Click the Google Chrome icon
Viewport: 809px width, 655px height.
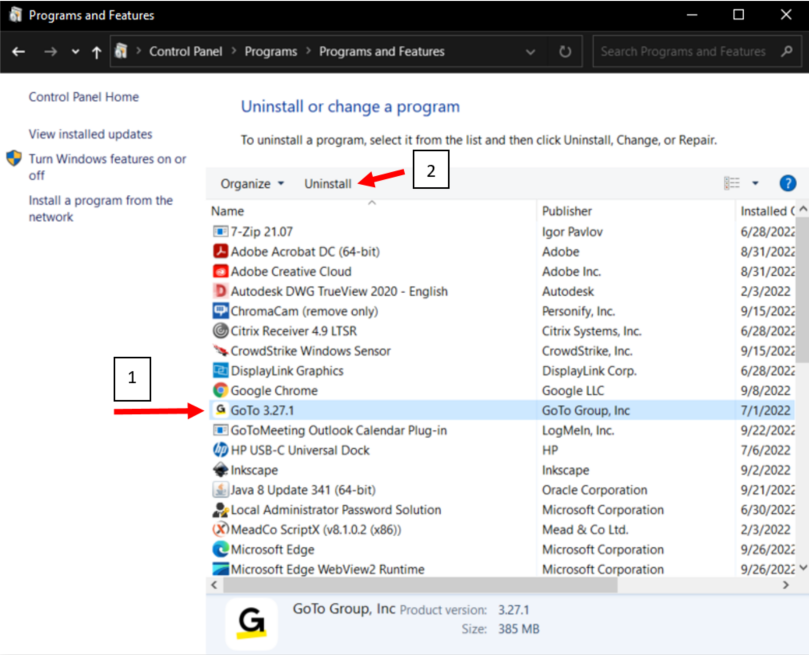coord(220,390)
